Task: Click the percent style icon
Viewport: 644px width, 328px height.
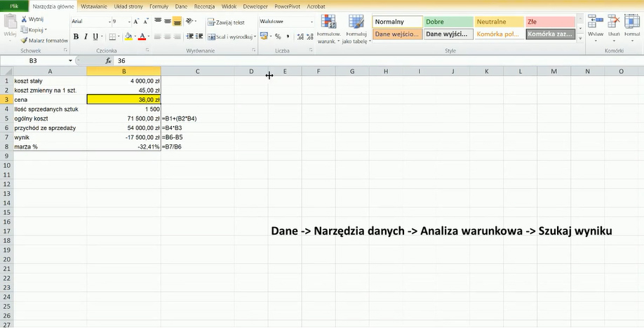Action: pos(278,36)
